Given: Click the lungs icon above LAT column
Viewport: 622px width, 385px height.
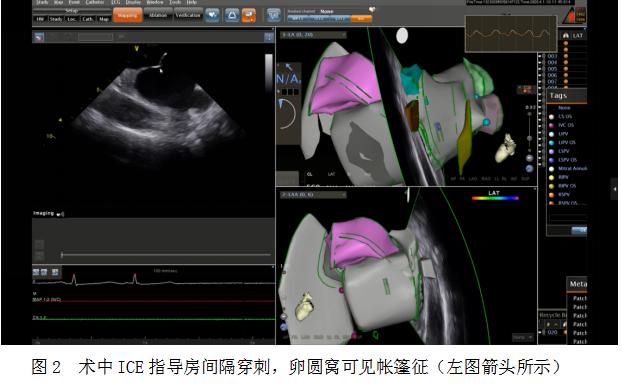Looking at the screenshot, I should click(x=565, y=36).
